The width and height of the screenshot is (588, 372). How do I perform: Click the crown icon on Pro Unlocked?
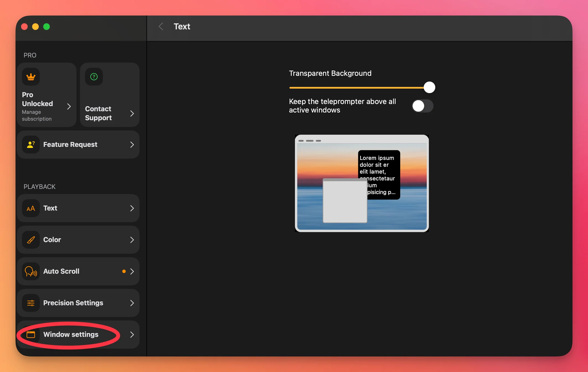pyautogui.click(x=31, y=77)
